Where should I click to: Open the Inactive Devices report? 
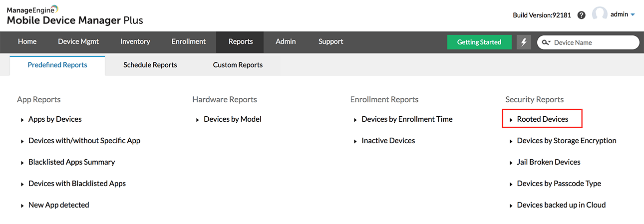coord(388,141)
